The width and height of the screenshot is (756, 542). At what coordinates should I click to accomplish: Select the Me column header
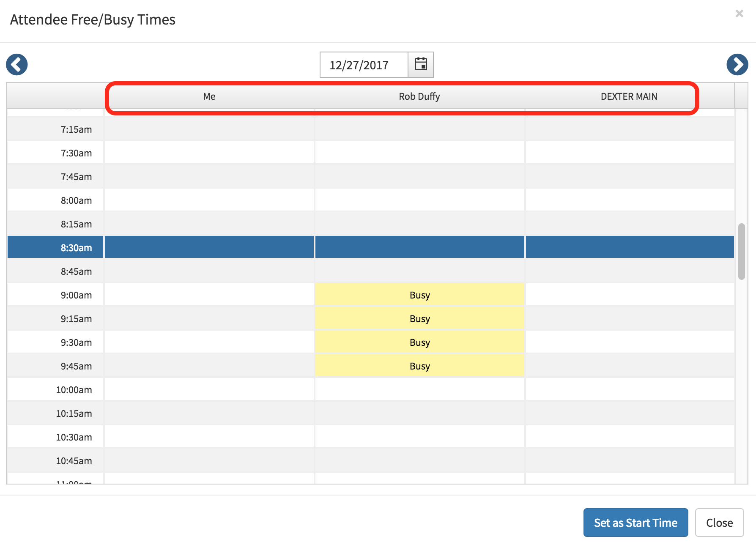click(209, 96)
